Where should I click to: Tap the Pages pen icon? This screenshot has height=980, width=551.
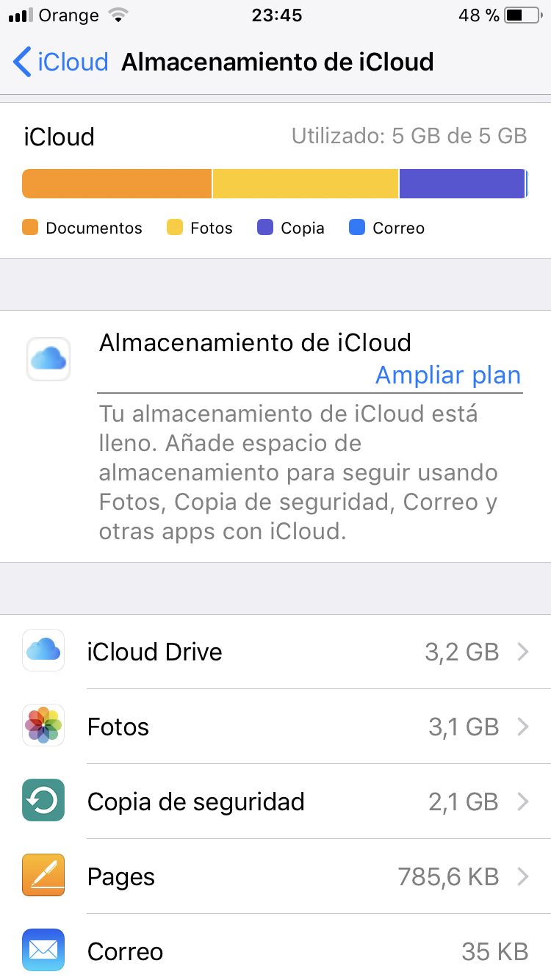43,875
